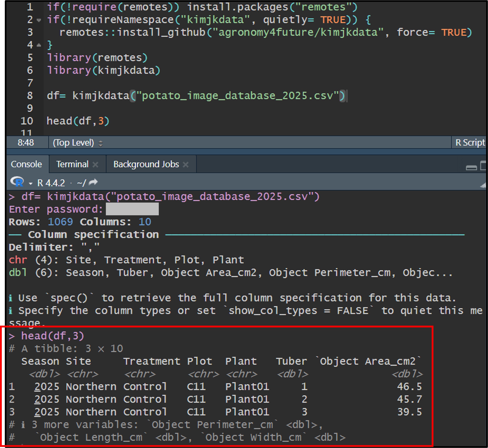The image size is (488, 448).
Task: Select the Console tab
Action: 26,164
